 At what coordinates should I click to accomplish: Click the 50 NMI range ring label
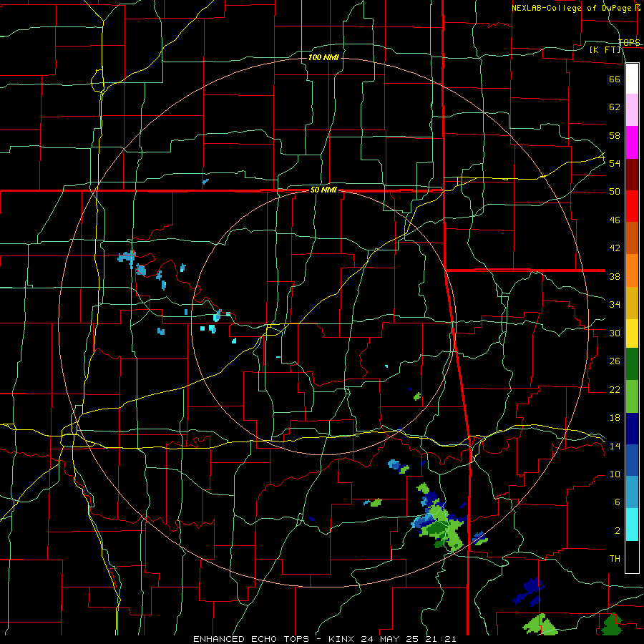[323, 190]
